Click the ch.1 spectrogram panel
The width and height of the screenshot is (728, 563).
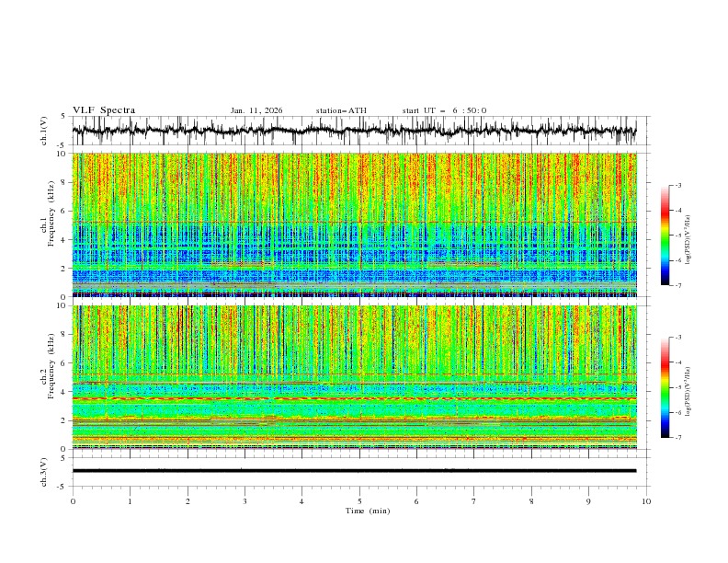coord(354,224)
